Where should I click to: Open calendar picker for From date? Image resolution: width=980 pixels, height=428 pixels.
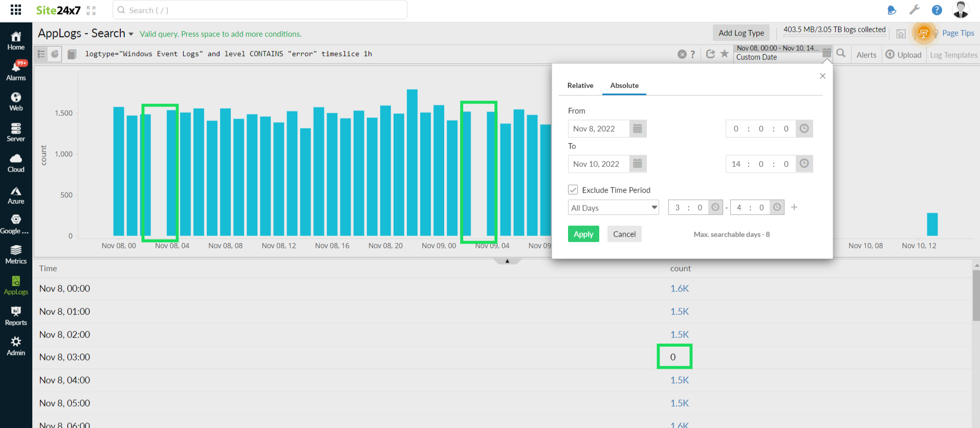coord(637,129)
